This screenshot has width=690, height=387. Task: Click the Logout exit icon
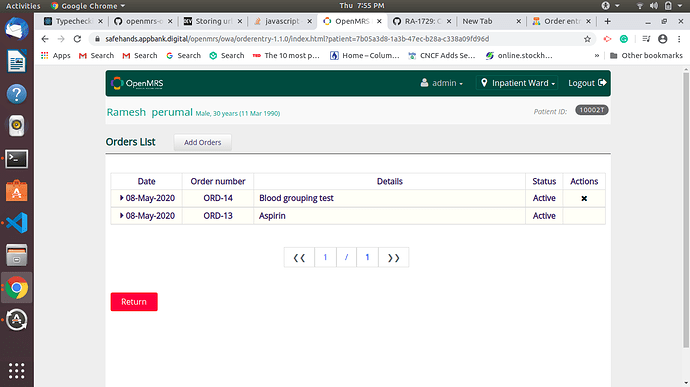coord(602,83)
